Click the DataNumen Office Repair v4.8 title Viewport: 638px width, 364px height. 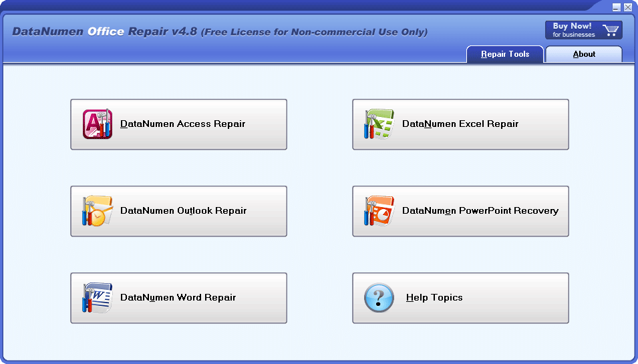coord(104,31)
